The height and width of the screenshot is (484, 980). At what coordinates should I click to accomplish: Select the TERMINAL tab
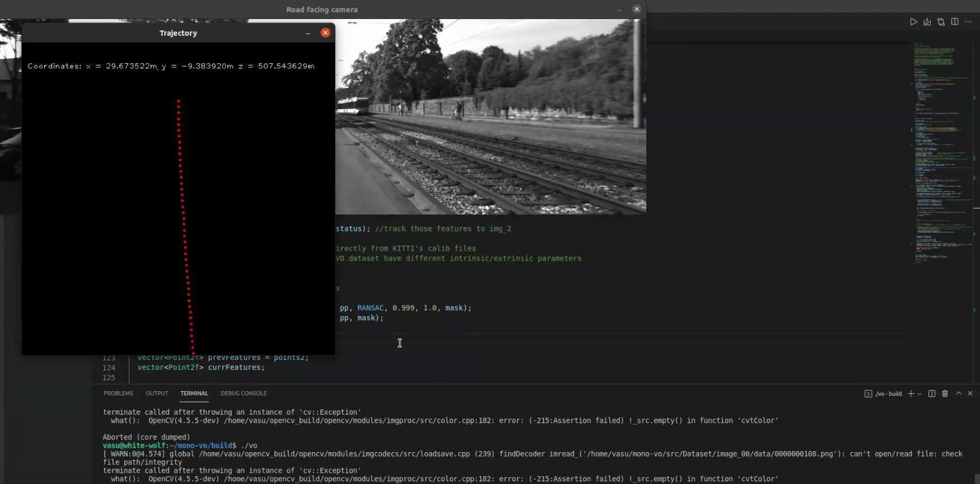point(194,393)
